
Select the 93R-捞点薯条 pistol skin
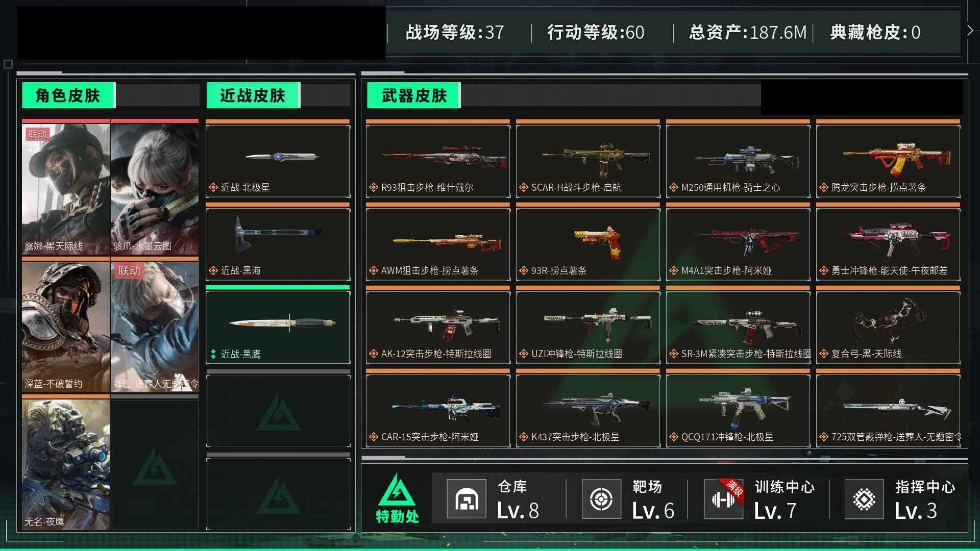coord(588,244)
